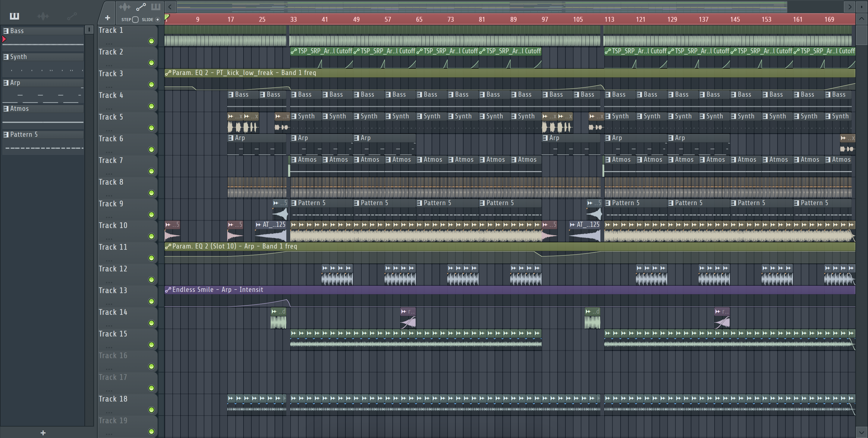868x438 pixels.
Task: Click bar 33 on the timeline ruler
Action: tap(294, 19)
